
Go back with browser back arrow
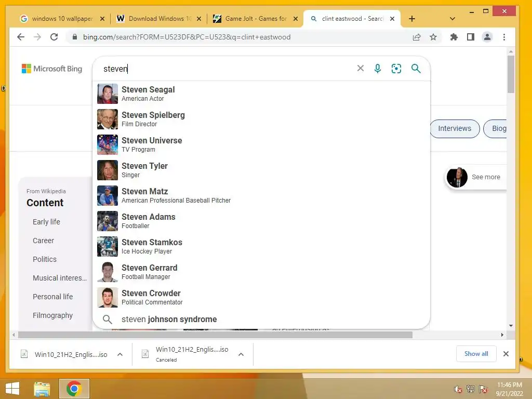(x=21, y=37)
